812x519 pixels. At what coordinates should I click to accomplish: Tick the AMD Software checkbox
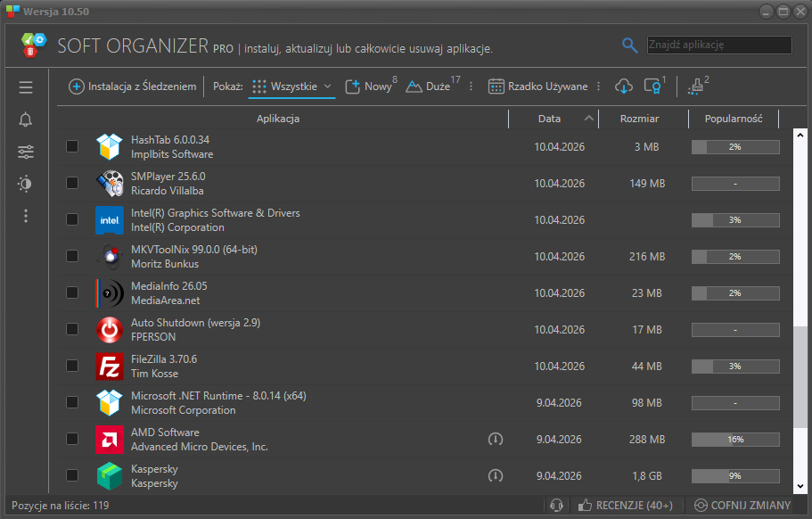tap(72, 439)
